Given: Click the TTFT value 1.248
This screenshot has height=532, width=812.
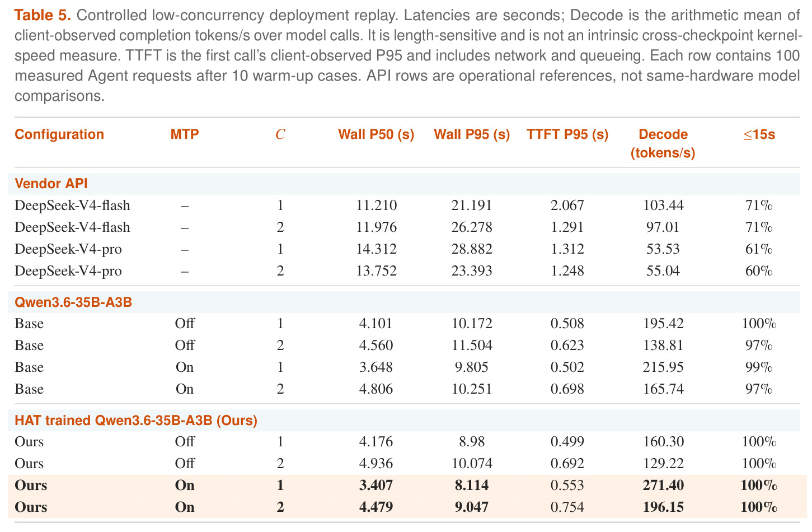Looking at the screenshot, I should [x=567, y=271].
